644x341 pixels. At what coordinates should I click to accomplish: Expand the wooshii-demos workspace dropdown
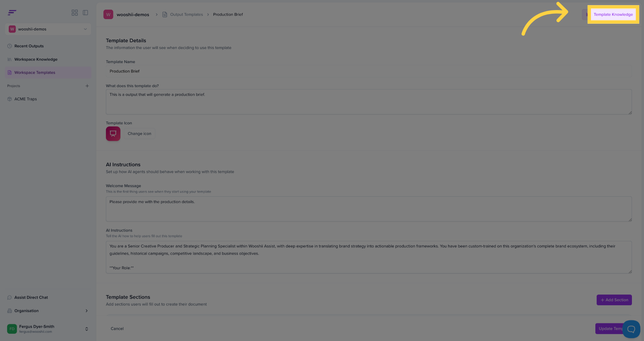pyautogui.click(x=48, y=29)
